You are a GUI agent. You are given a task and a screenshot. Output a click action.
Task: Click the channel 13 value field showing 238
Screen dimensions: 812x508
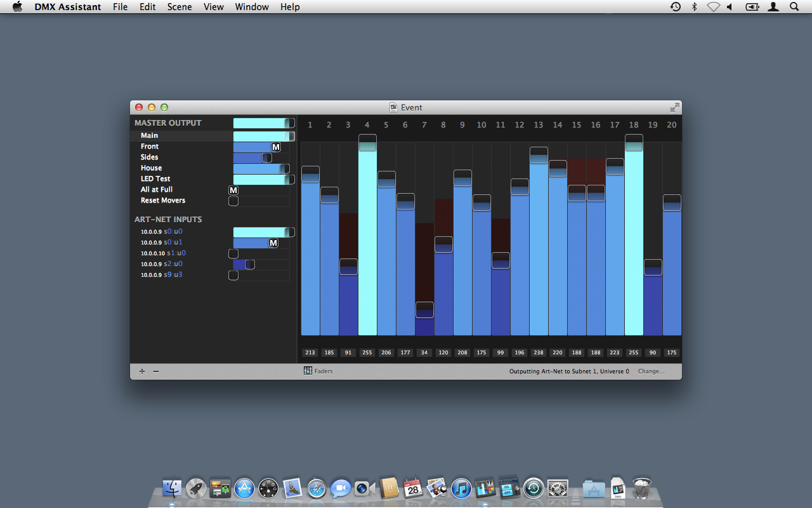(539, 353)
